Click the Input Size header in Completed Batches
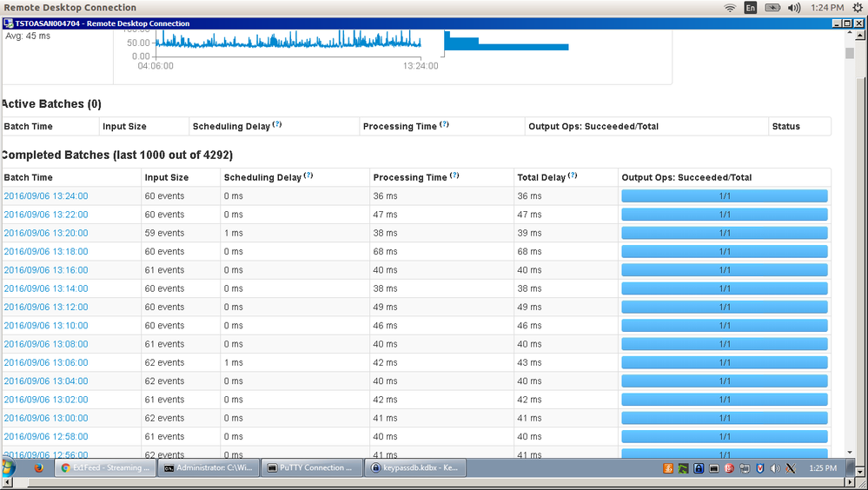 point(167,177)
